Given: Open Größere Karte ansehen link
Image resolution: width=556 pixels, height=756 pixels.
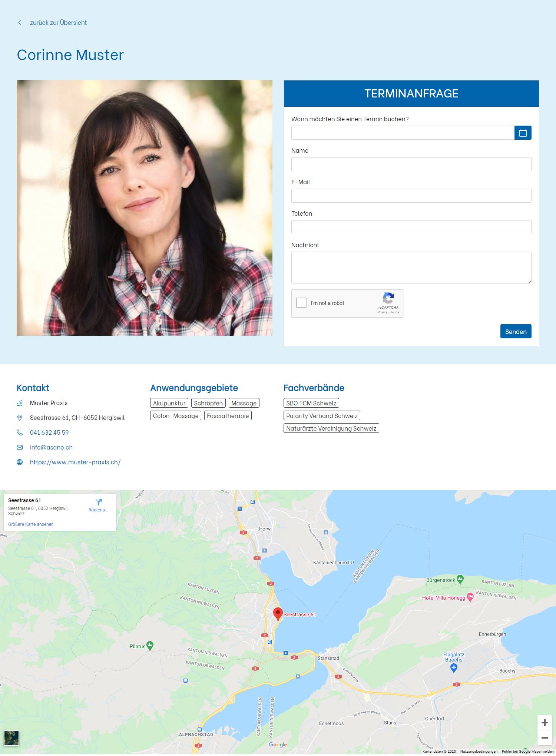Looking at the screenshot, I should pyautogui.click(x=31, y=524).
